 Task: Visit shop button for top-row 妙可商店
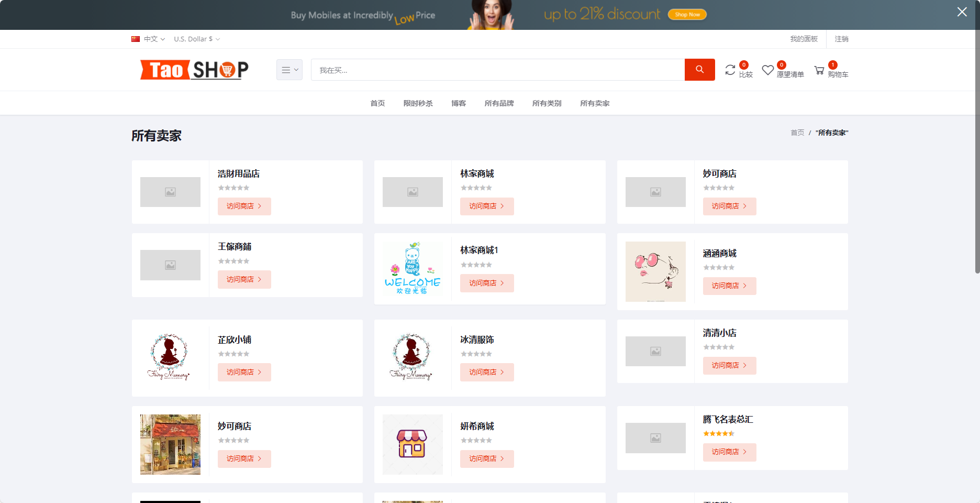point(729,206)
